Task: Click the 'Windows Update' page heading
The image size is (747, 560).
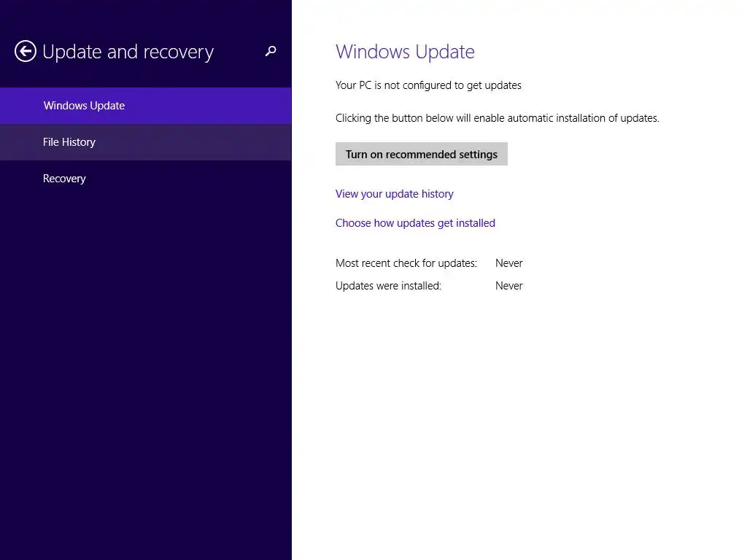Action: (405, 52)
